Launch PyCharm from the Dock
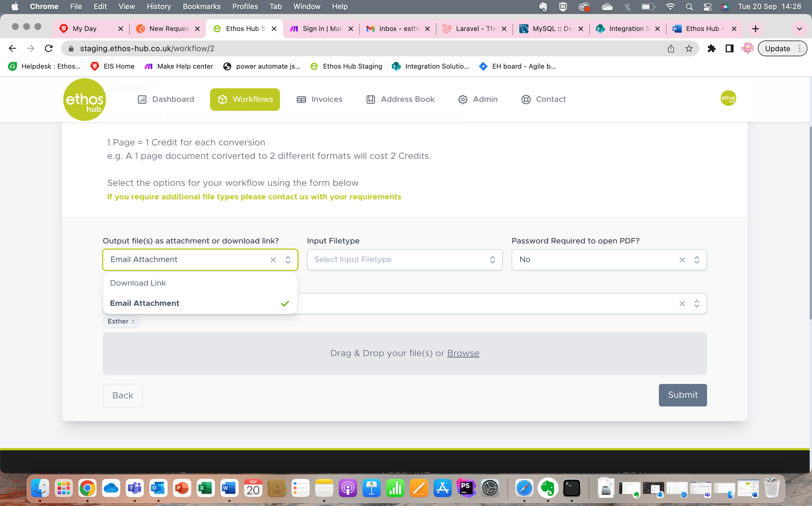 (x=466, y=488)
